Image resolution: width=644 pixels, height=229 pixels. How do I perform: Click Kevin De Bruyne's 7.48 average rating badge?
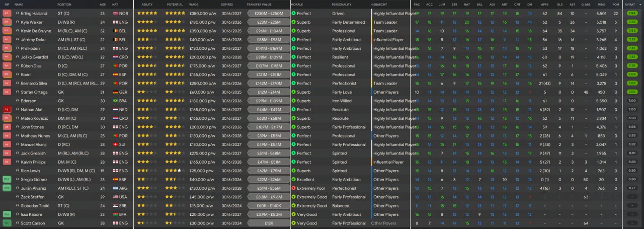[632, 31]
